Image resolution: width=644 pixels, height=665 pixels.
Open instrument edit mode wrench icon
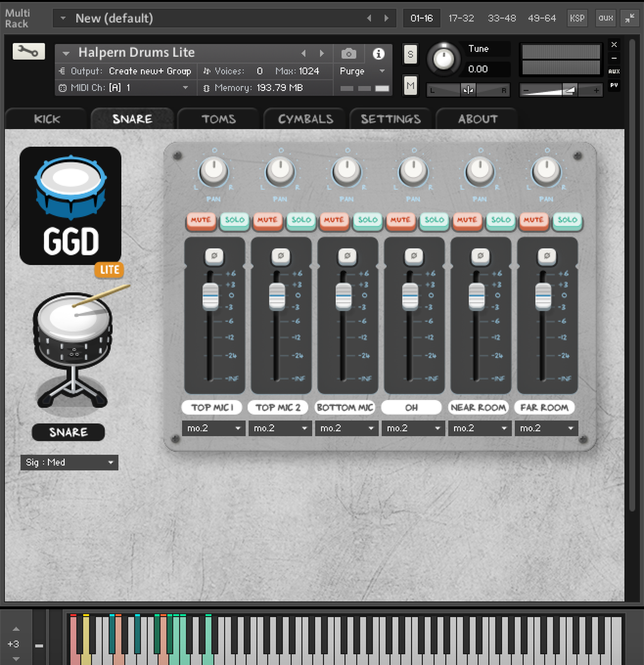click(x=28, y=52)
